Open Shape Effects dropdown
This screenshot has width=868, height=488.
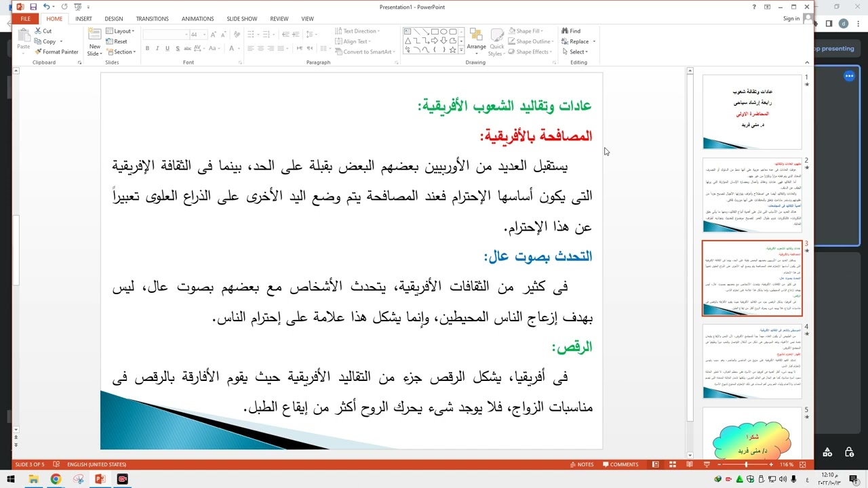click(x=530, y=52)
